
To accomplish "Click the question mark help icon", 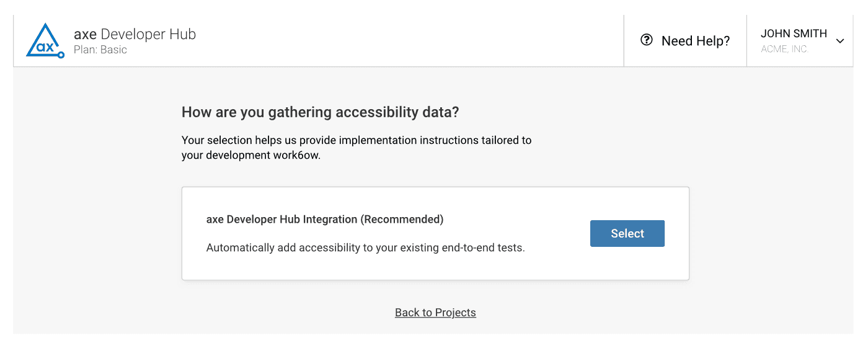I will pyautogui.click(x=647, y=40).
